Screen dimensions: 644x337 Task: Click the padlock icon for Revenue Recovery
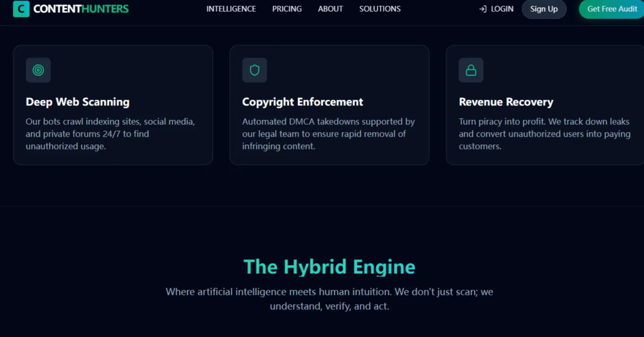coord(471,70)
